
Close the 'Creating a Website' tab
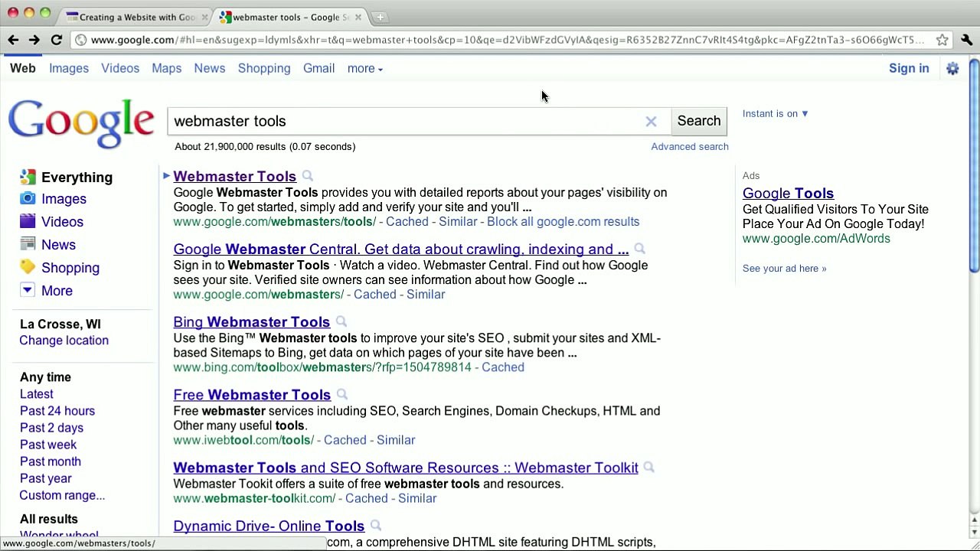click(x=204, y=17)
